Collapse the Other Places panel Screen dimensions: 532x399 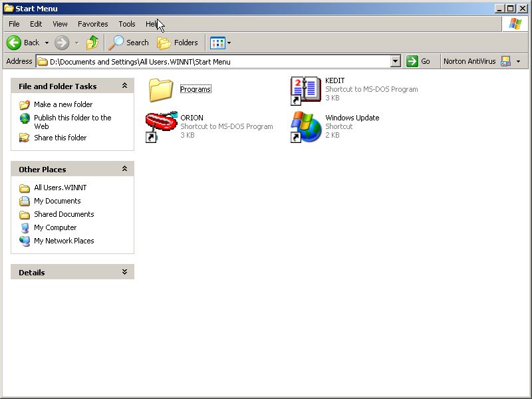click(124, 169)
